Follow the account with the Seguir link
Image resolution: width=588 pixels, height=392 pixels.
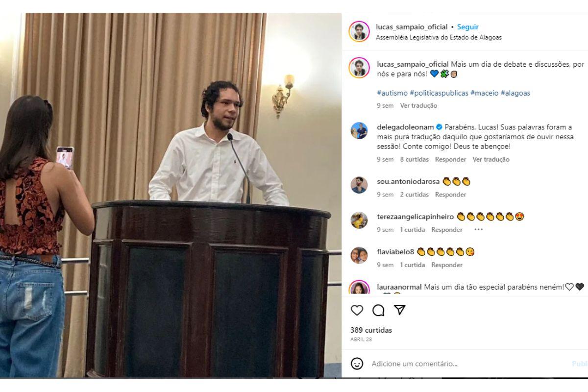(468, 27)
